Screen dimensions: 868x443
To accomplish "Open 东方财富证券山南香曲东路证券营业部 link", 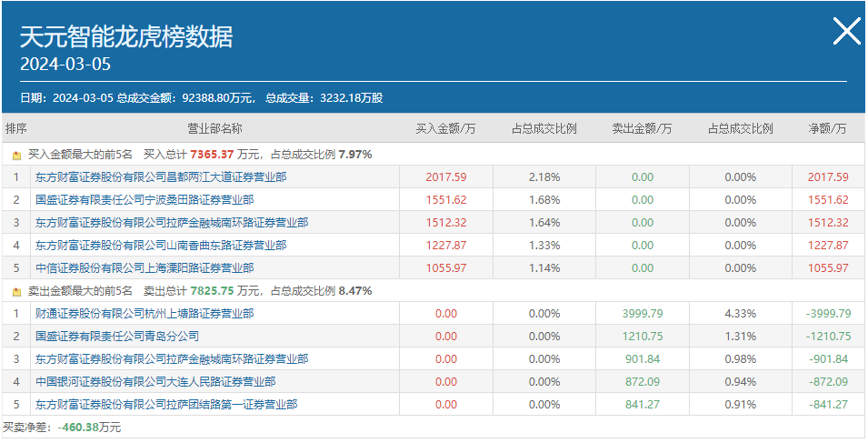I will click(161, 246).
